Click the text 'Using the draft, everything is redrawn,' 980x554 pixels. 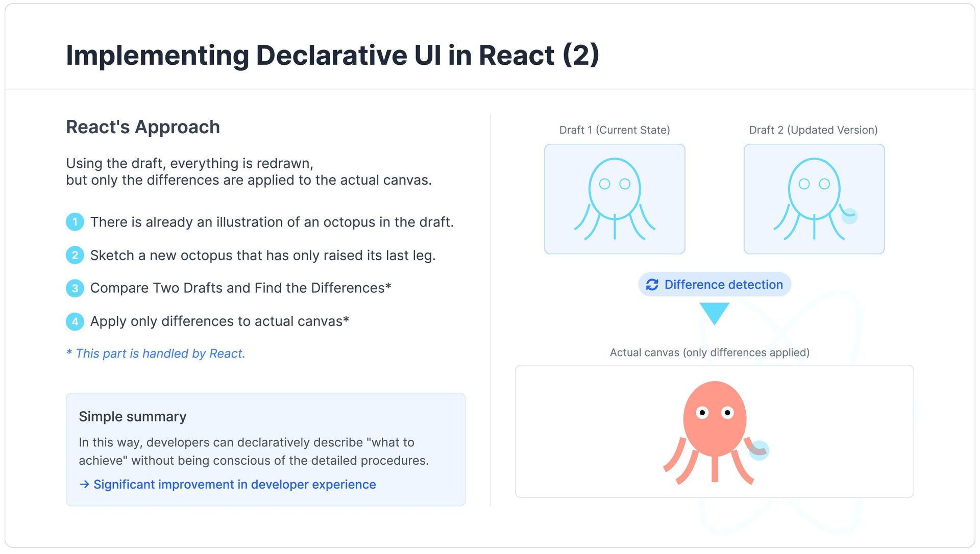(x=189, y=163)
